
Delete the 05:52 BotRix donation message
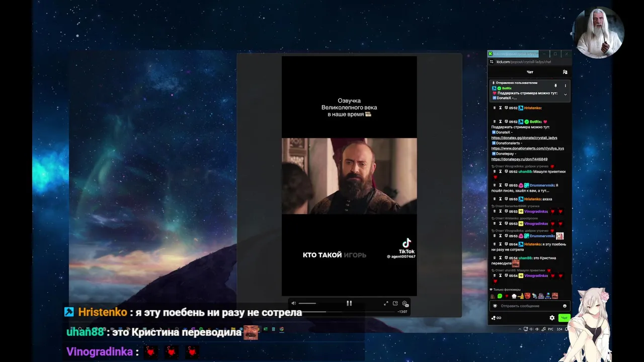[495, 122]
